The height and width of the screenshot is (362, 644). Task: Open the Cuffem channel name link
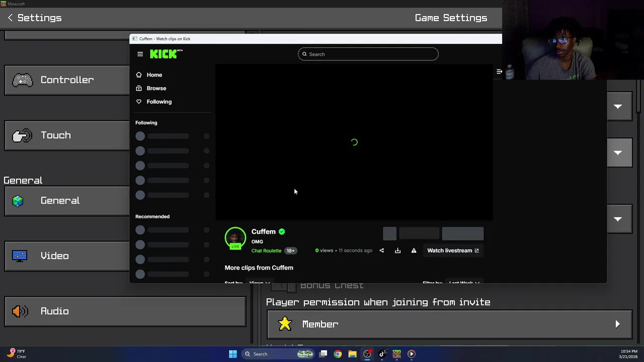pos(264,232)
